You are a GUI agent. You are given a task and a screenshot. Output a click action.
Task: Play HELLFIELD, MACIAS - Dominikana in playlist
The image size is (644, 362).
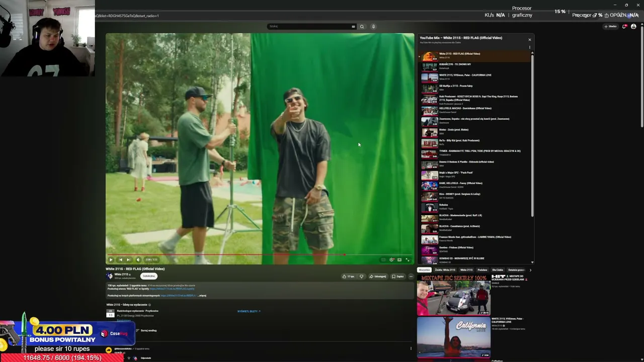(x=475, y=110)
